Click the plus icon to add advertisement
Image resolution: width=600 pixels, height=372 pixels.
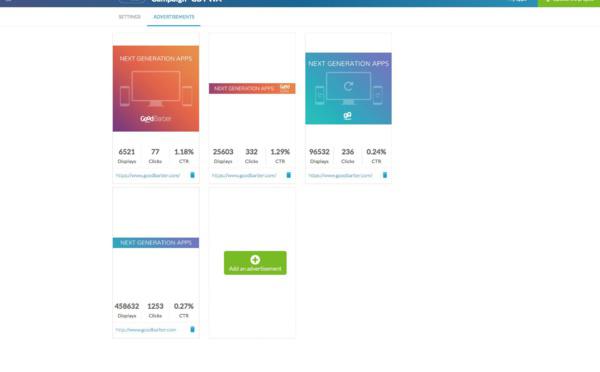pyautogui.click(x=255, y=259)
